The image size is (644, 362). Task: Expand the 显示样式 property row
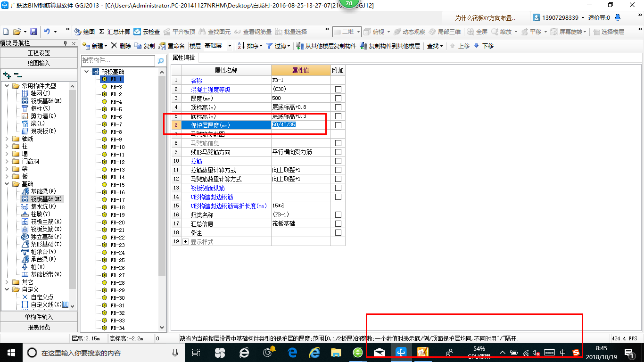[185, 242]
